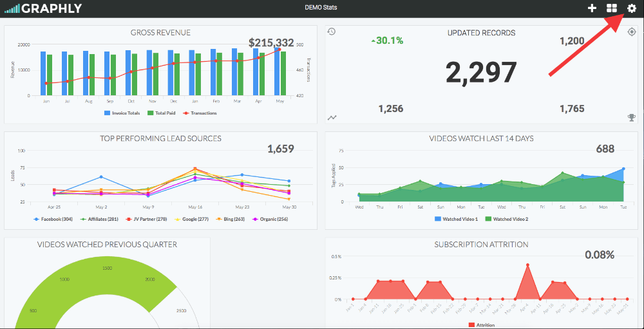Image resolution: width=644 pixels, height=329 pixels.
Task: Toggle the Total Paid legend item
Action: tap(162, 113)
